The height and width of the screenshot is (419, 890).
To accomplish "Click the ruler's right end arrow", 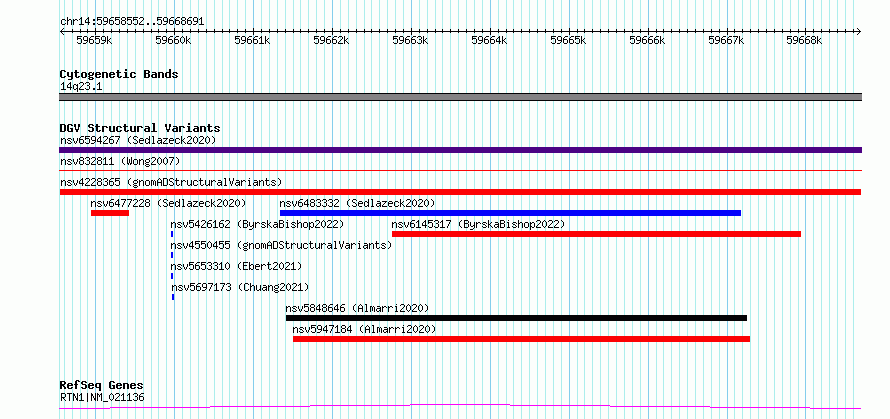I will pos(859,31).
